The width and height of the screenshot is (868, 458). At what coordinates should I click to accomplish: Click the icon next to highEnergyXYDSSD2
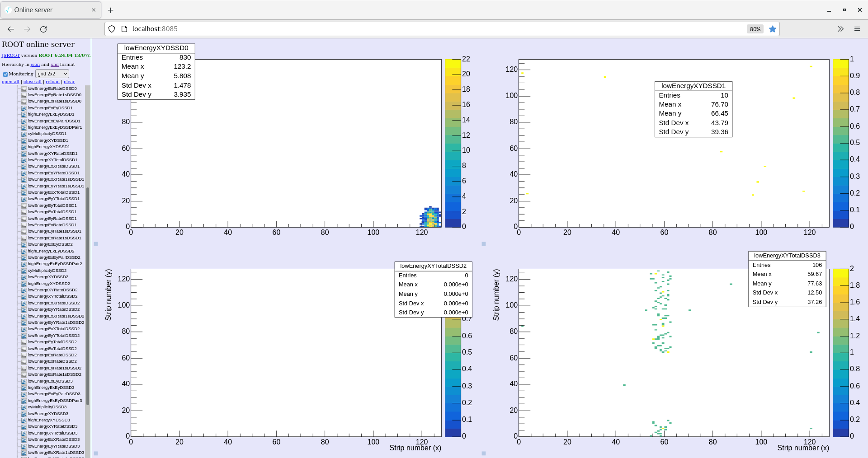click(24, 284)
